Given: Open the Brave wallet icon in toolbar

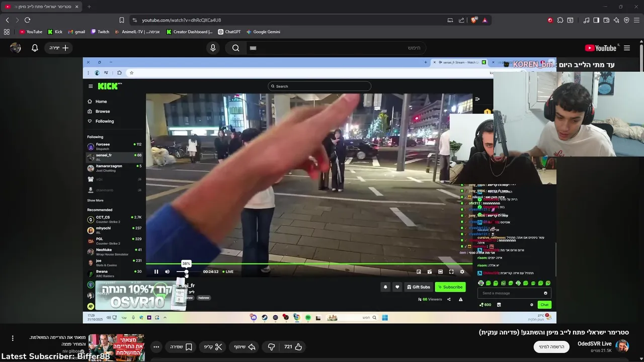Looking at the screenshot, I should 606,20.
